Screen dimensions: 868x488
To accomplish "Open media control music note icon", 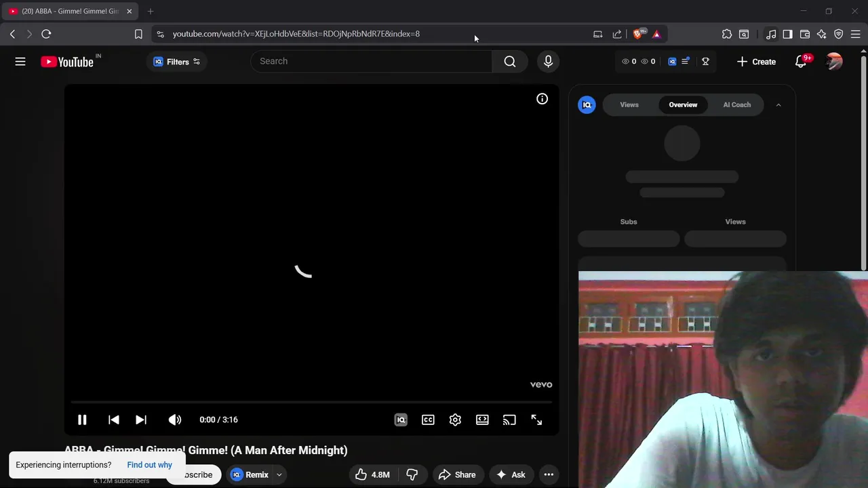I will click(771, 34).
